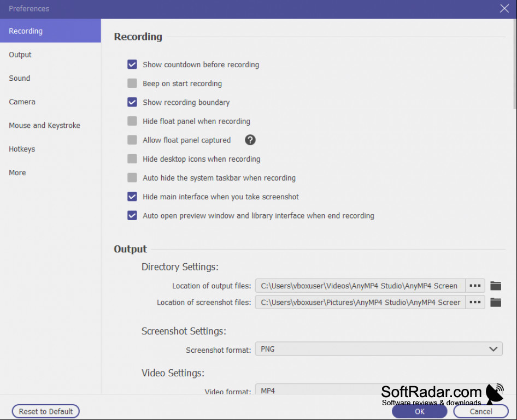Check Allow float panel captured
The image size is (517, 420).
point(132,140)
